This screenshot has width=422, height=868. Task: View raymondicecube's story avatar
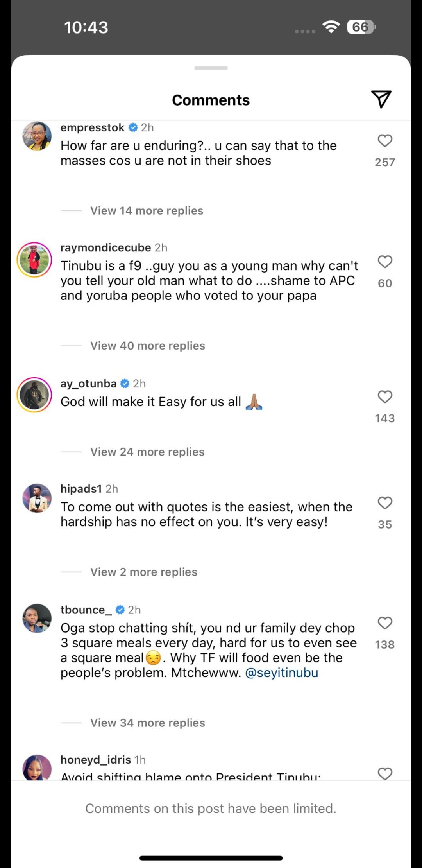coord(34,260)
